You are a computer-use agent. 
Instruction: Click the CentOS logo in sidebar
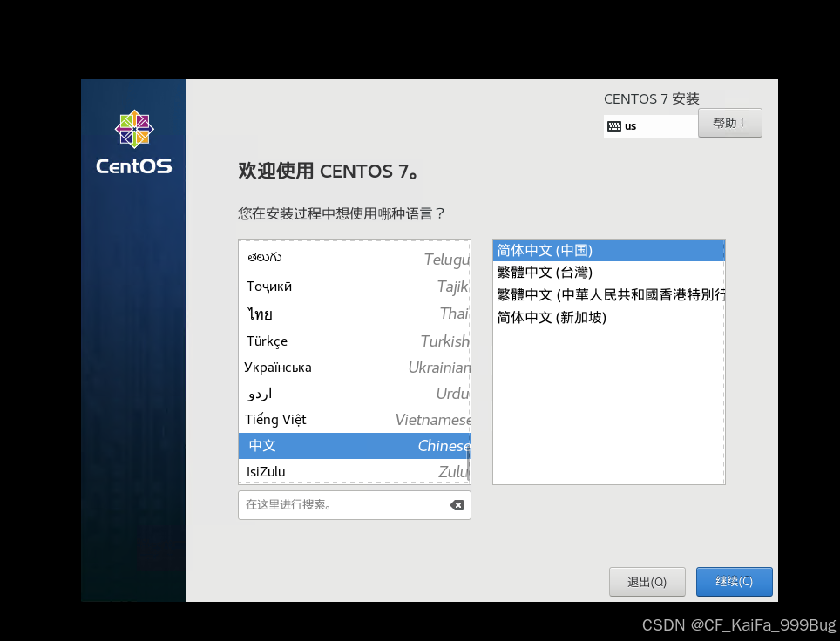pyautogui.click(x=134, y=142)
